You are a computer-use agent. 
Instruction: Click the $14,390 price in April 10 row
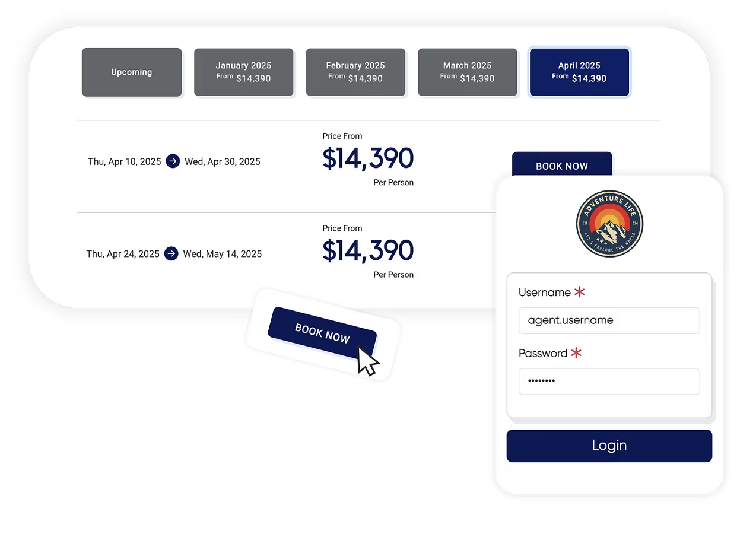pos(368,158)
